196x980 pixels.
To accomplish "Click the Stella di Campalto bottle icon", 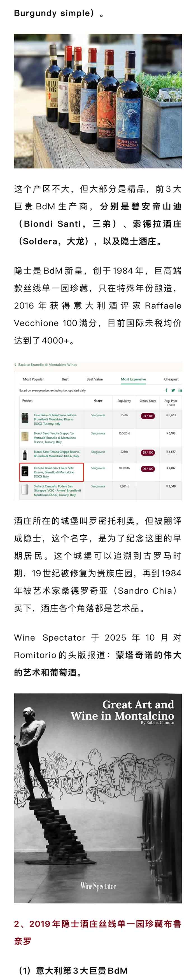I will (x=25, y=489).
